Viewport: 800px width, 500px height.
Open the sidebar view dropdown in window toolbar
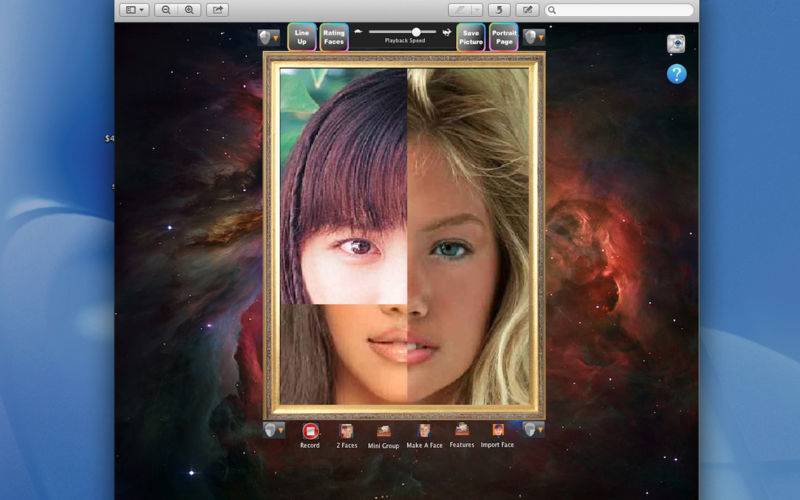tap(134, 10)
